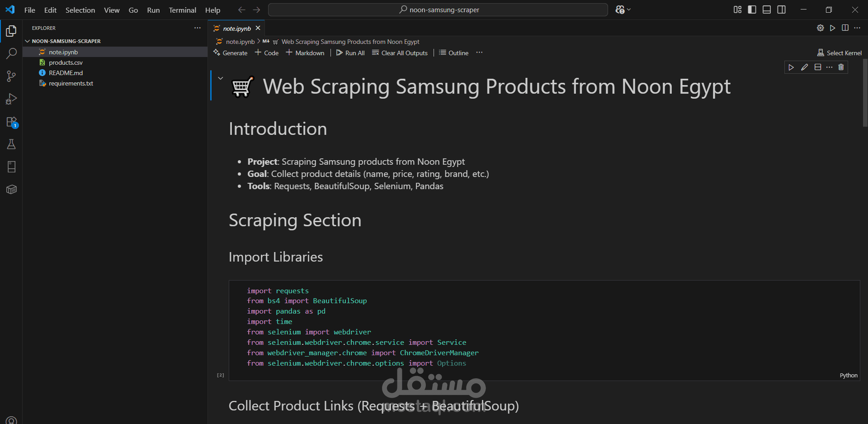
Task: Open the File menu
Action: tap(30, 10)
